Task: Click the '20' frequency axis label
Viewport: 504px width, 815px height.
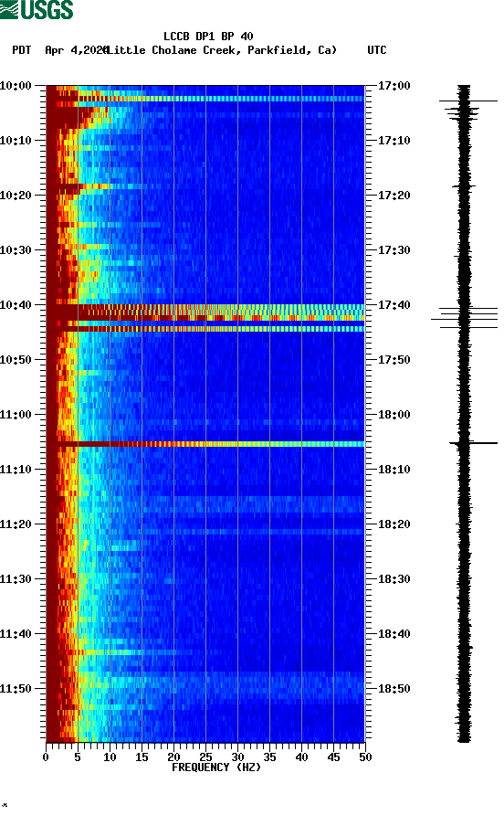Action: pyautogui.click(x=173, y=757)
